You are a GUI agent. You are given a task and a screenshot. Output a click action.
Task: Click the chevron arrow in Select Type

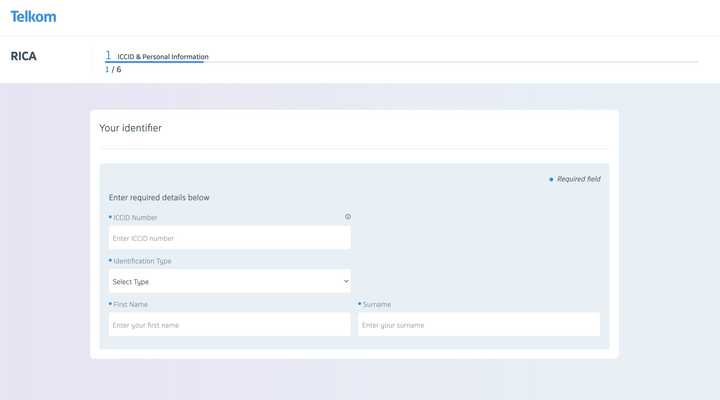point(345,282)
